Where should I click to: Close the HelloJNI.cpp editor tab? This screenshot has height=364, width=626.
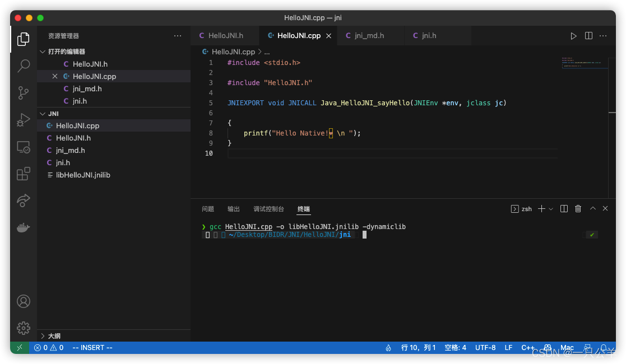(x=328, y=36)
